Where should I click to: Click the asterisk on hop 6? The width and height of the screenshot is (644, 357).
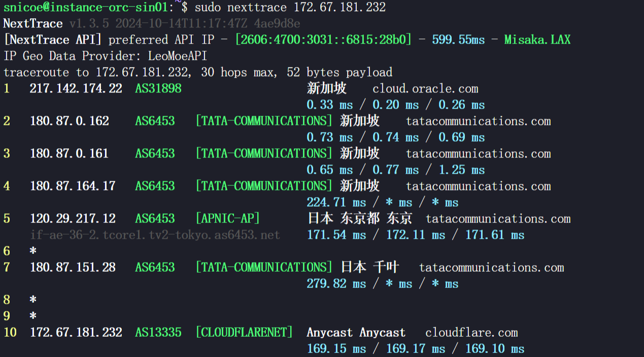pos(33,251)
